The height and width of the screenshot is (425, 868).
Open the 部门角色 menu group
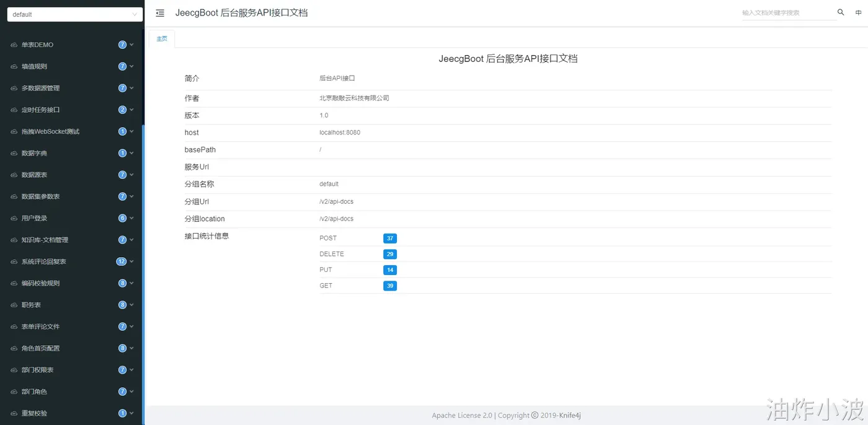tap(72, 392)
